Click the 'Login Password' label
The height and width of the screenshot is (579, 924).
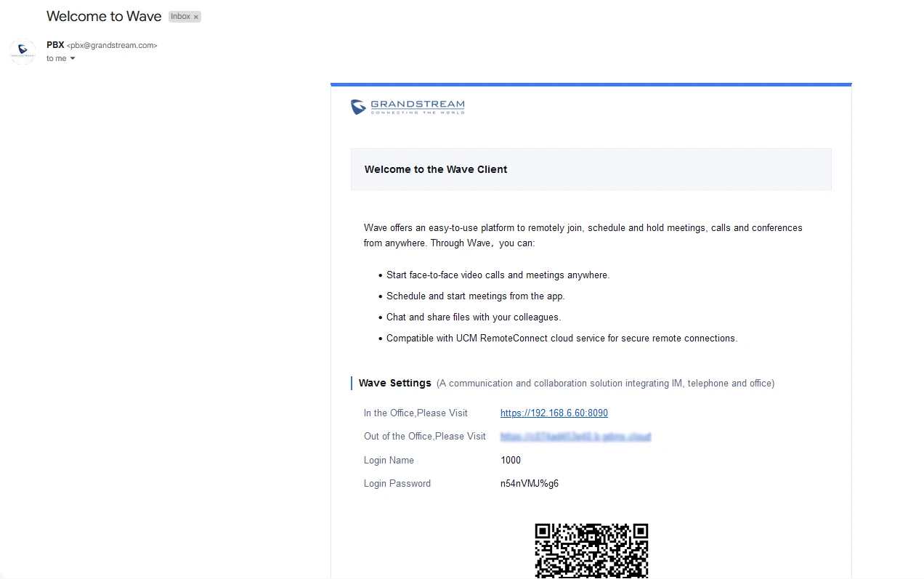click(x=397, y=483)
